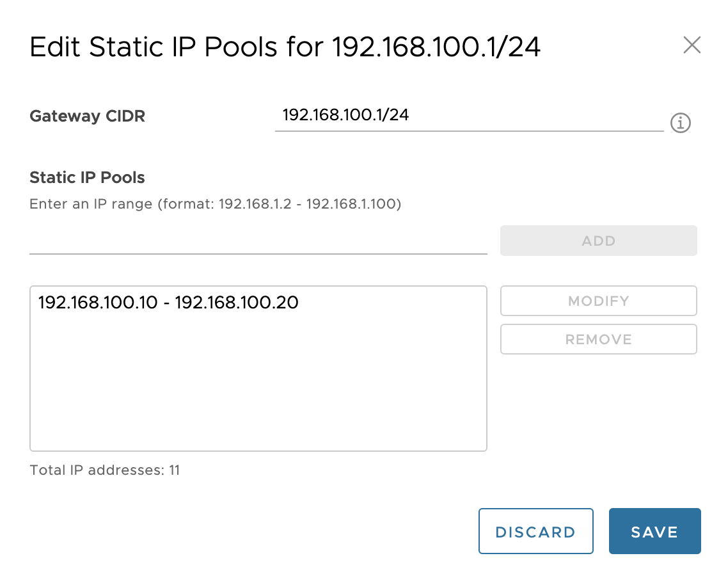Select the 192.168.100.10 - 192.168.100.20 pool entry
Image resolution: width=728 pixels, height=581 pixels.
(x=168, y=302)
